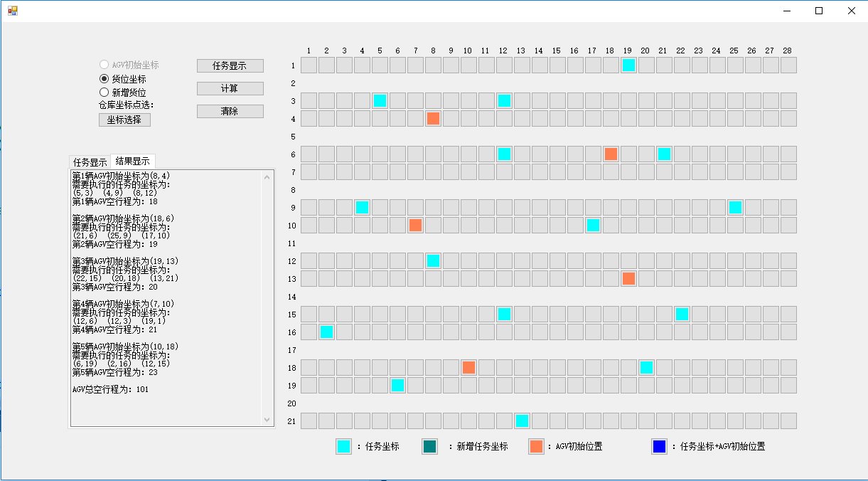Screen dimensions: 868x481
Task: Click the orange AGV cell at column 19, row 13
Action: (x=628, y=278)
